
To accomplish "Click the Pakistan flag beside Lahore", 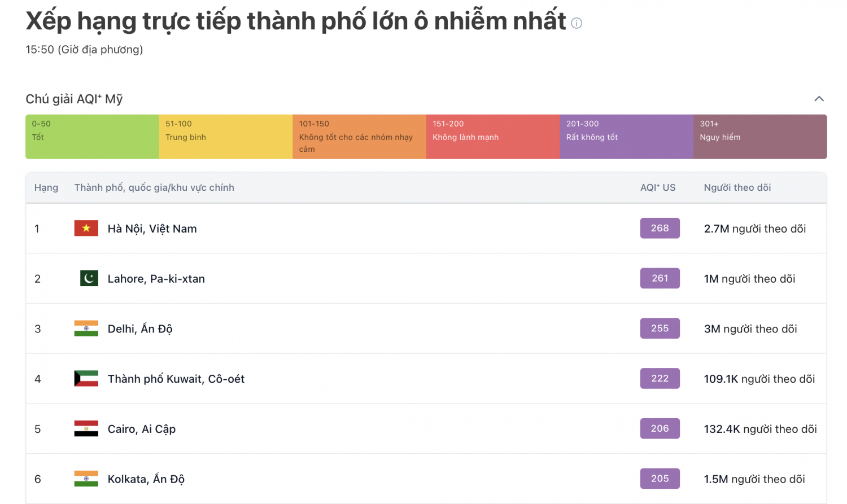I will [89, 278].
